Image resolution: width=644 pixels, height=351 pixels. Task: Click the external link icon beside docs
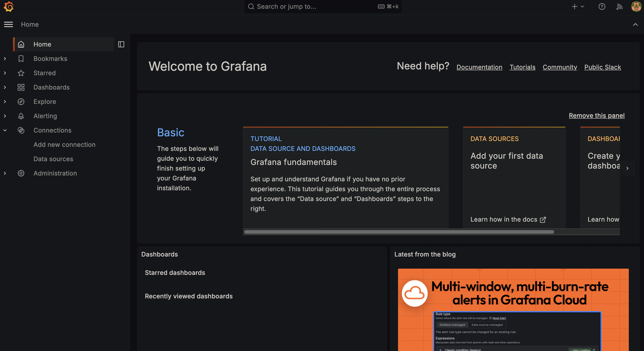(x=543, y=220)
